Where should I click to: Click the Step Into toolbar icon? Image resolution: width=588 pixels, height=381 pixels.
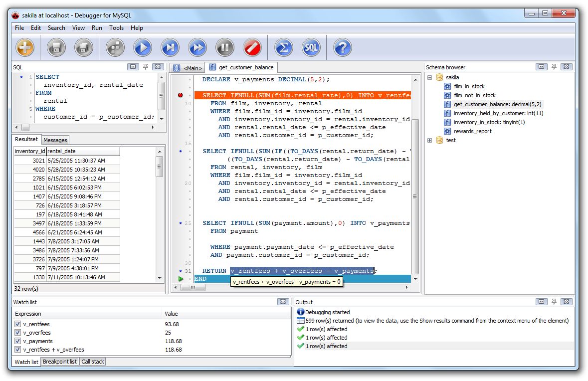(170, 47)
